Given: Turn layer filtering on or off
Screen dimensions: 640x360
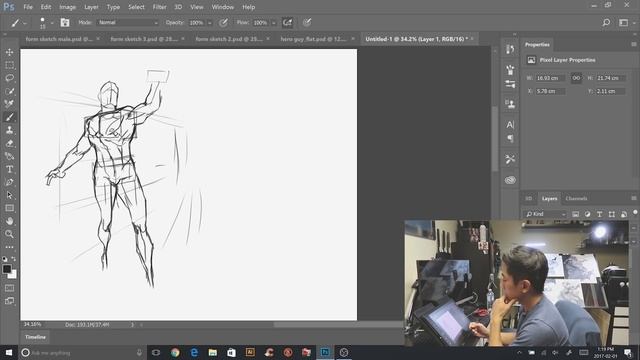Looking at the screenshot, I should pos(635,213).
